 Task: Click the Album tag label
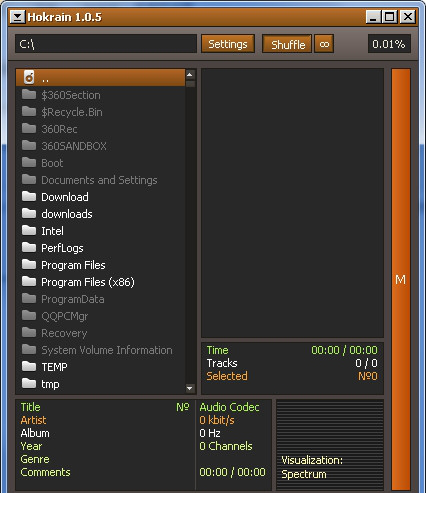pyautogui.click(x=35, y=433)
